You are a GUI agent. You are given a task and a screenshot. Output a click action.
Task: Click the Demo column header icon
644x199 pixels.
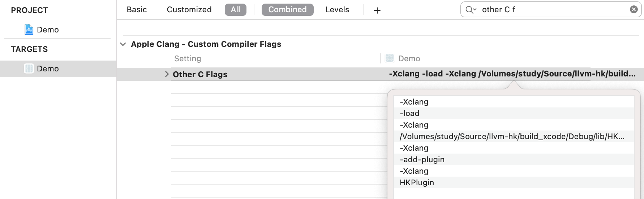click(x=390, y=58)
